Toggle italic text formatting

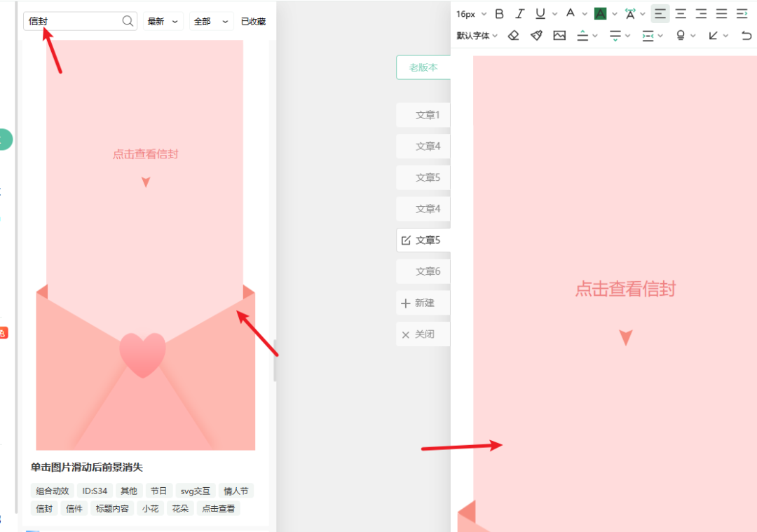pos(519,13)
